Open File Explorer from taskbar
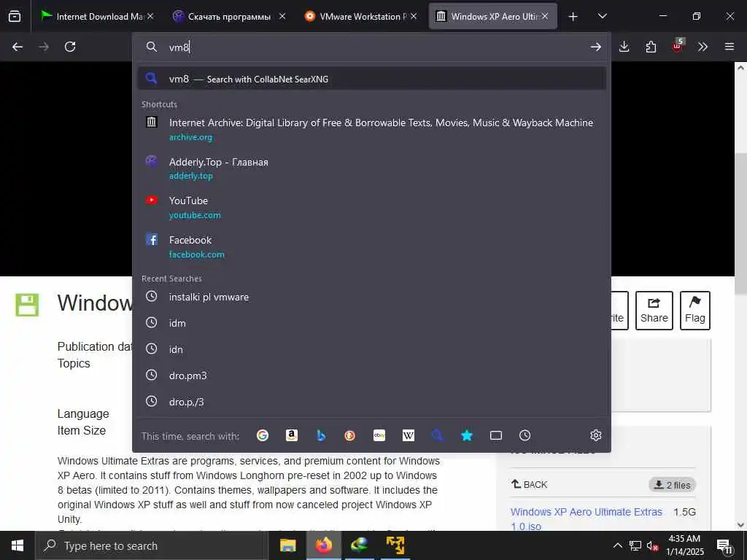 [x=287, y=545]
